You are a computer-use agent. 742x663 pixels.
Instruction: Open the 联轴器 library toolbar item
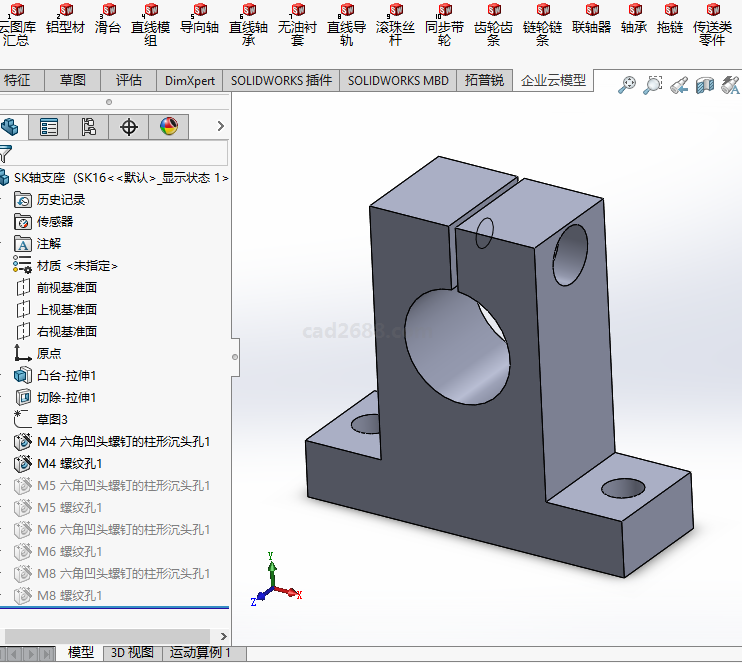pos(591,21)
